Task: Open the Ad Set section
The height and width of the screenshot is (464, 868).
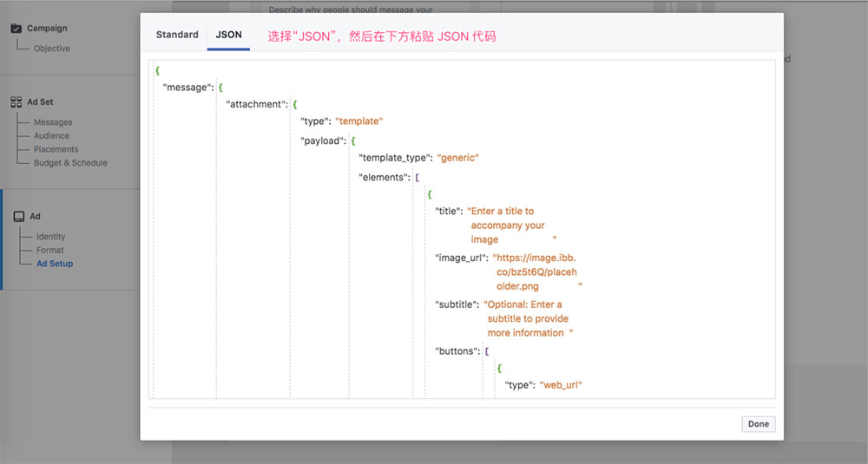Action: [41, 101]
